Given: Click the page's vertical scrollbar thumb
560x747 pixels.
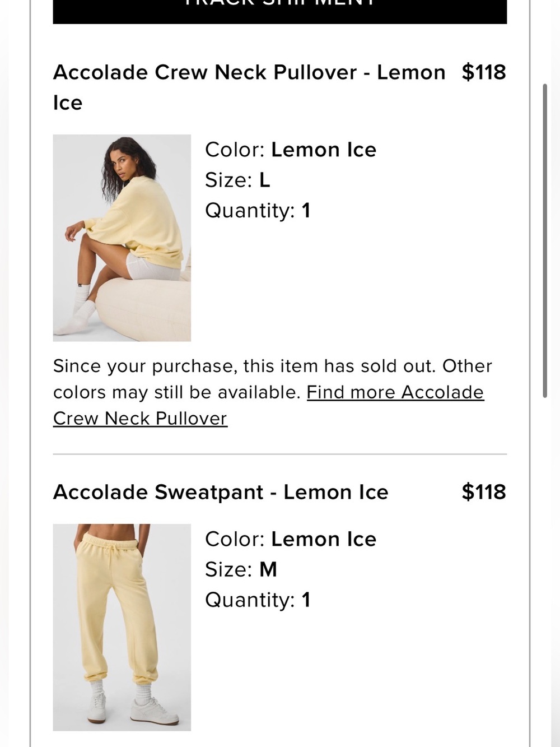Looking at the screenshot, I should [x=545, y=241].
